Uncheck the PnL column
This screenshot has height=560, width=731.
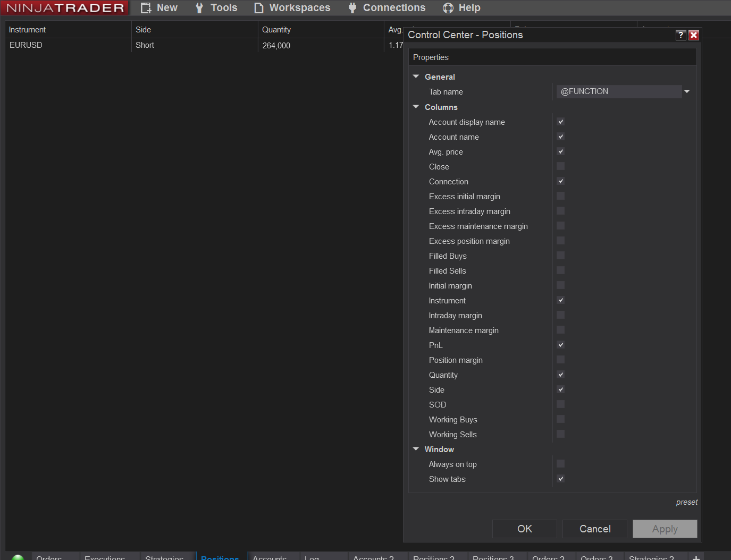(x=560, y=345)
